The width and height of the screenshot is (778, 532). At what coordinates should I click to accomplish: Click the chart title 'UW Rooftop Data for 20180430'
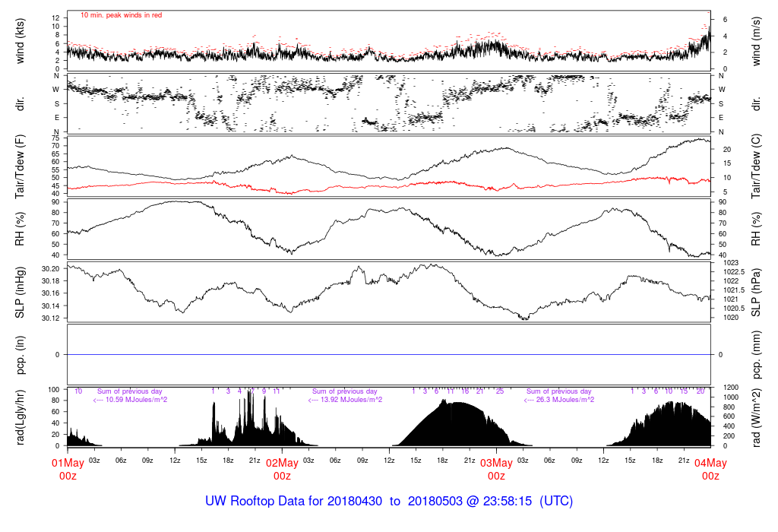tap(294, 501)
